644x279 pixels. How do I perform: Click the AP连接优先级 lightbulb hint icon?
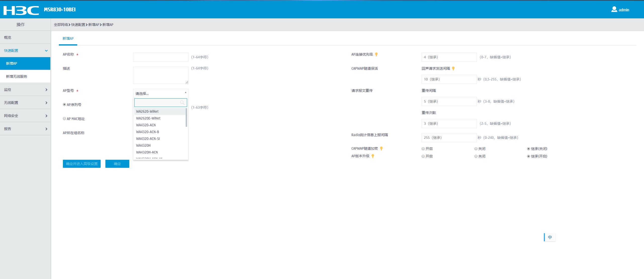[376, 54]
